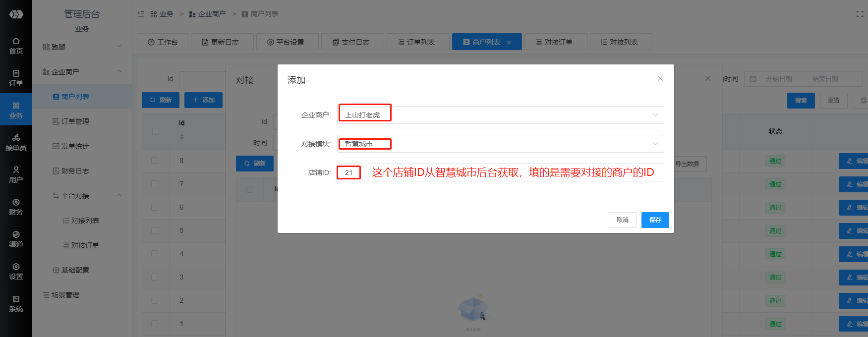Open 发单统计 in side menu
This screenshot has height=337, width=868.
pos(82,146)
